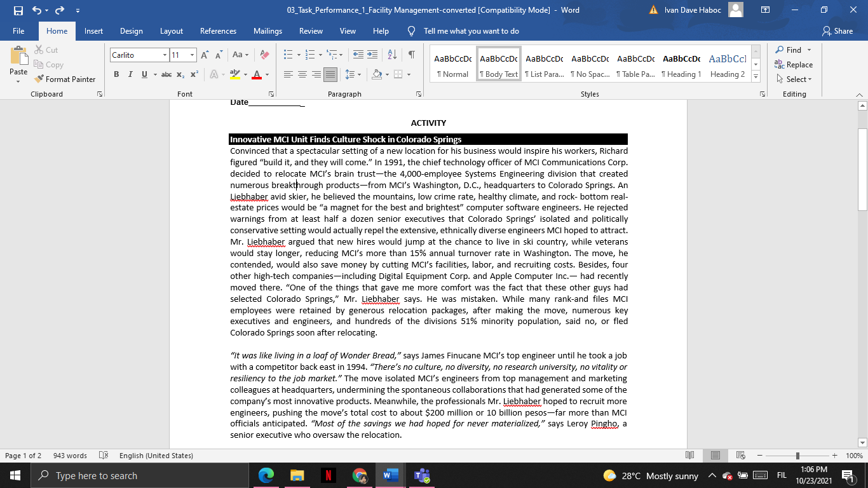The image size is (868, 488).
Task: Open the proofing errors status icon
Action: (104, 456)
